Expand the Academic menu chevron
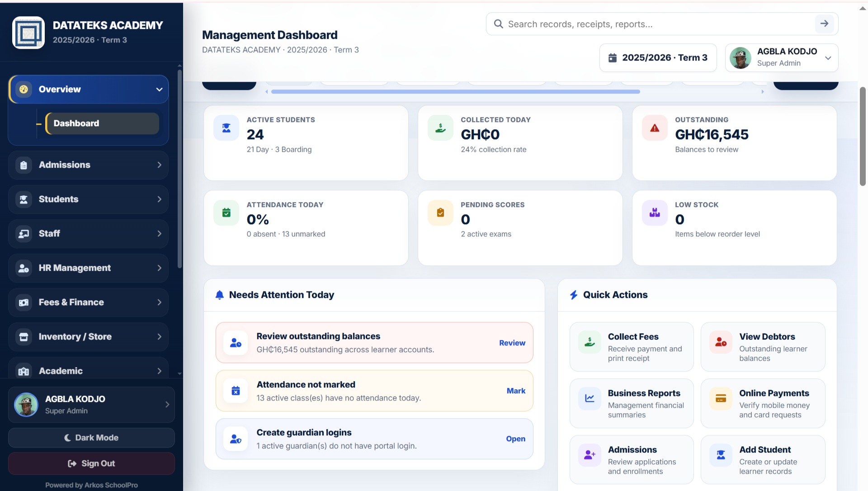The height and width of the screenshot is (491, 868). pyautogui.click(x=159, y=371)
